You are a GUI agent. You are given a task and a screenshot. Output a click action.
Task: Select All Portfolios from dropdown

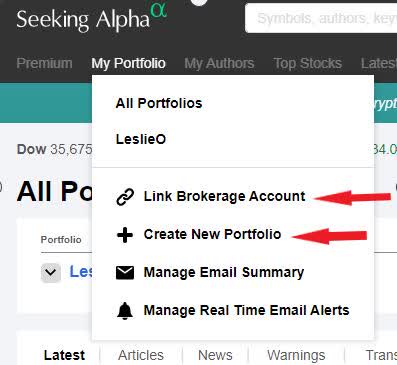(x=159, y=103)
